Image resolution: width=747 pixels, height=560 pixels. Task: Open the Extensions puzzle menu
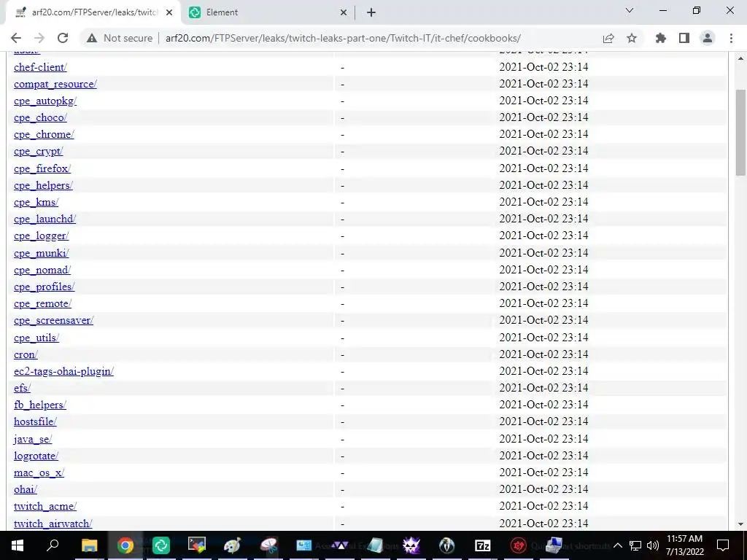coord(661,38)
